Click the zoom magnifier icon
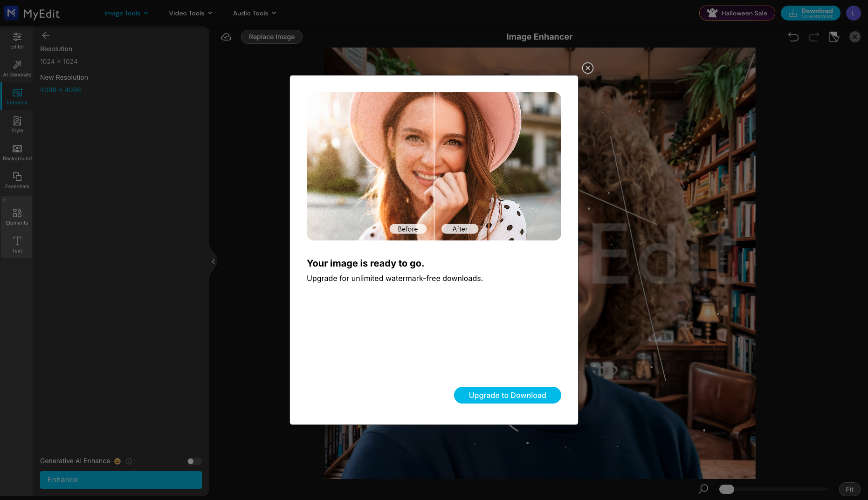This screenshot has width=868, height=500. pos(703,489)
